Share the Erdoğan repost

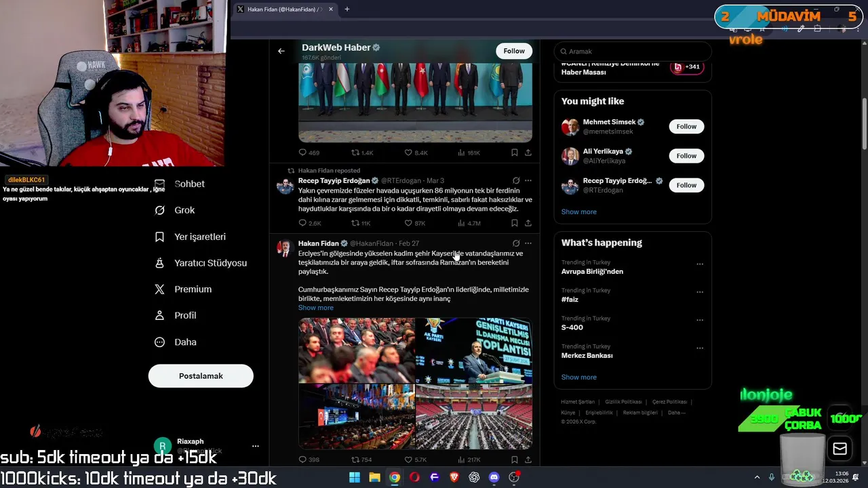click(x=528, y=223)
